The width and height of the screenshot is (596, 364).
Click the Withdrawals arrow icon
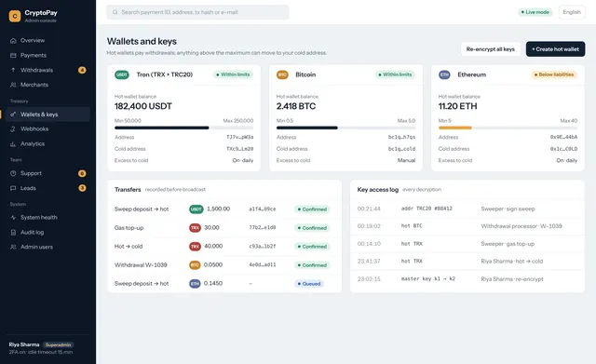13,70
